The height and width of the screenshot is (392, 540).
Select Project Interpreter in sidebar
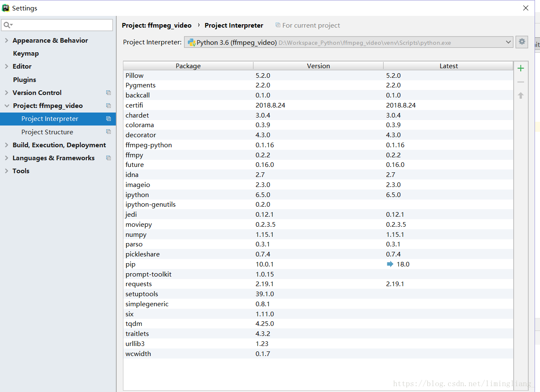click(58, 119)
